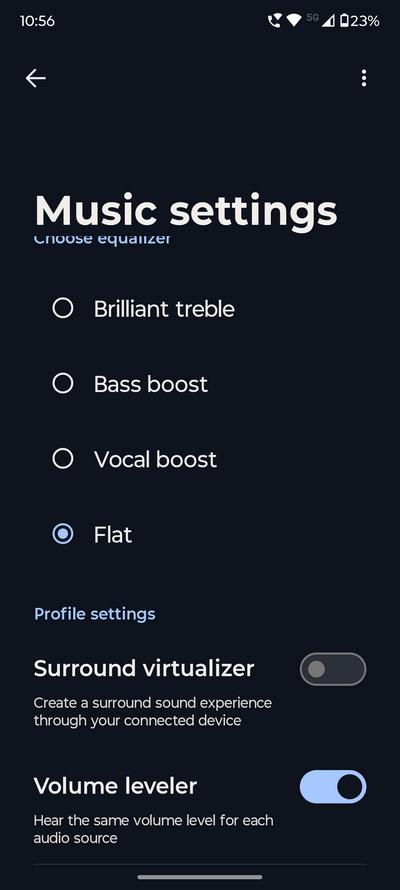This screenshot has width=400, height=890.
Task: Tap the Vocal boost option text
Action: 155,459
